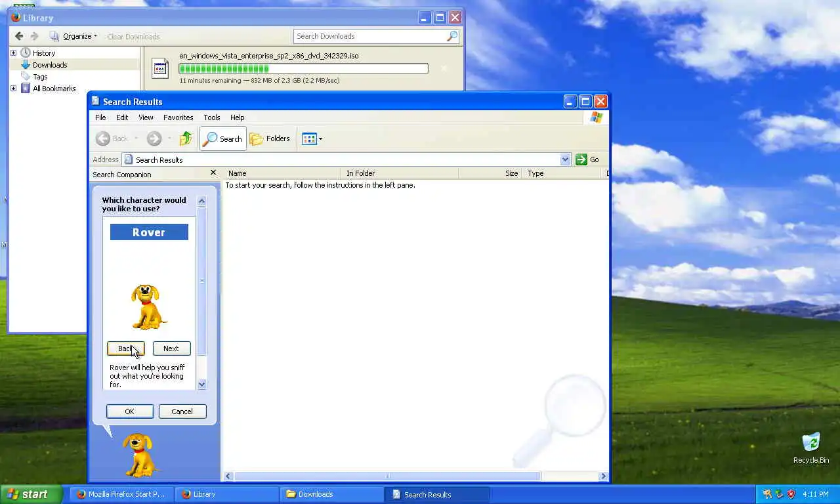Viewport: 840px width, 504px height.
Task: Open the Edit menu in Search Results
Action: point(122,117)
